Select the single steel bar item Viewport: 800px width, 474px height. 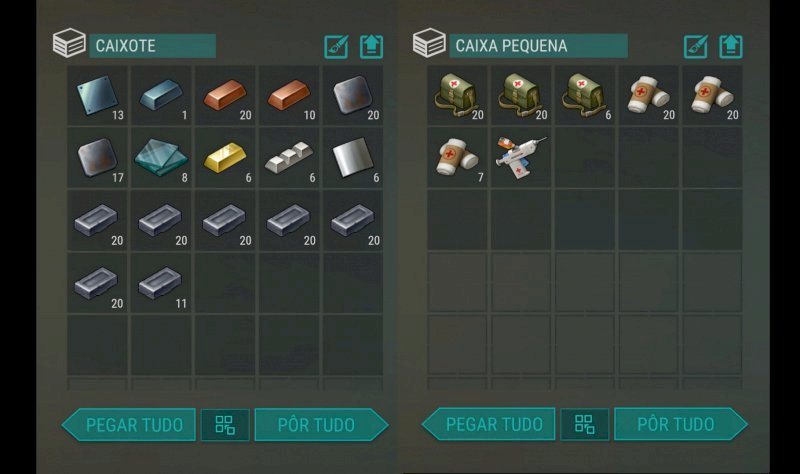tap(161, 95)
